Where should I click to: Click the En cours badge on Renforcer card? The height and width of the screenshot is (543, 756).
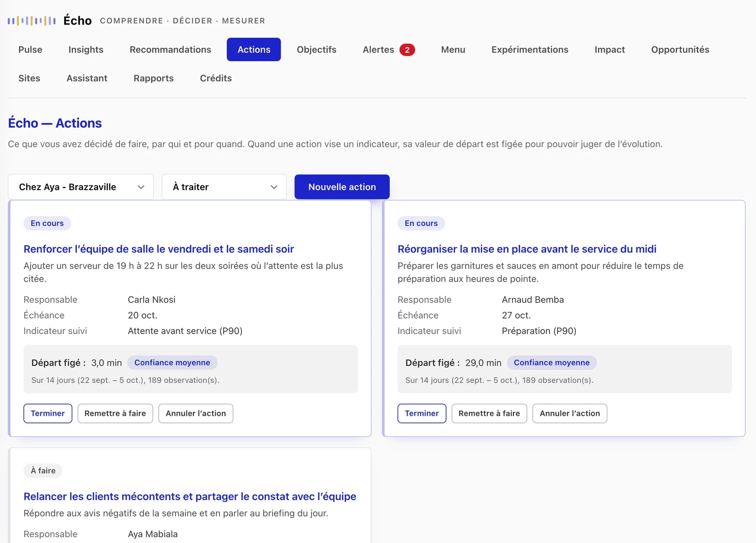click(47, 223)
